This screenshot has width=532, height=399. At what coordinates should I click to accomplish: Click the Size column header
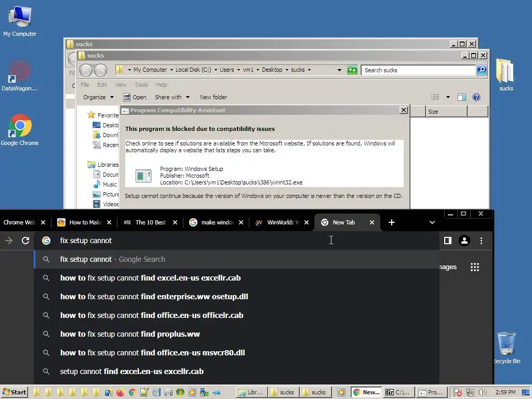[x=446, y=112]
